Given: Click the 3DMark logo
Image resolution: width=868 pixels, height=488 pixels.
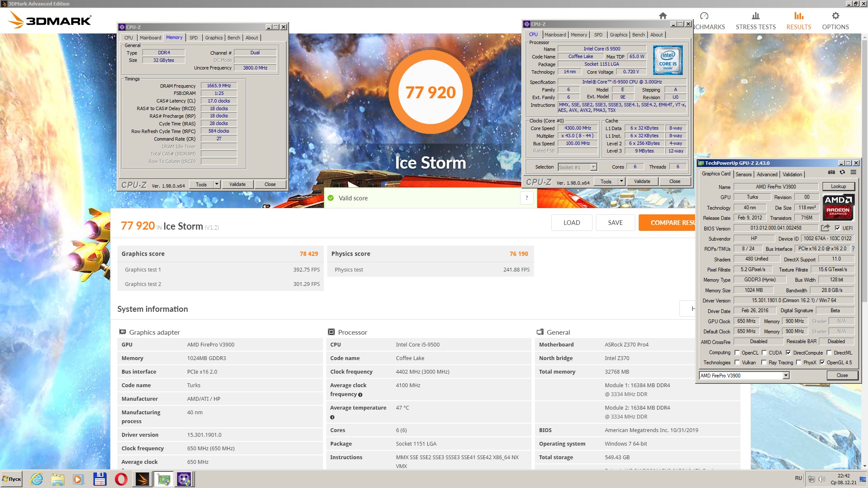Looking at the screenshot, I should point(50,20).
